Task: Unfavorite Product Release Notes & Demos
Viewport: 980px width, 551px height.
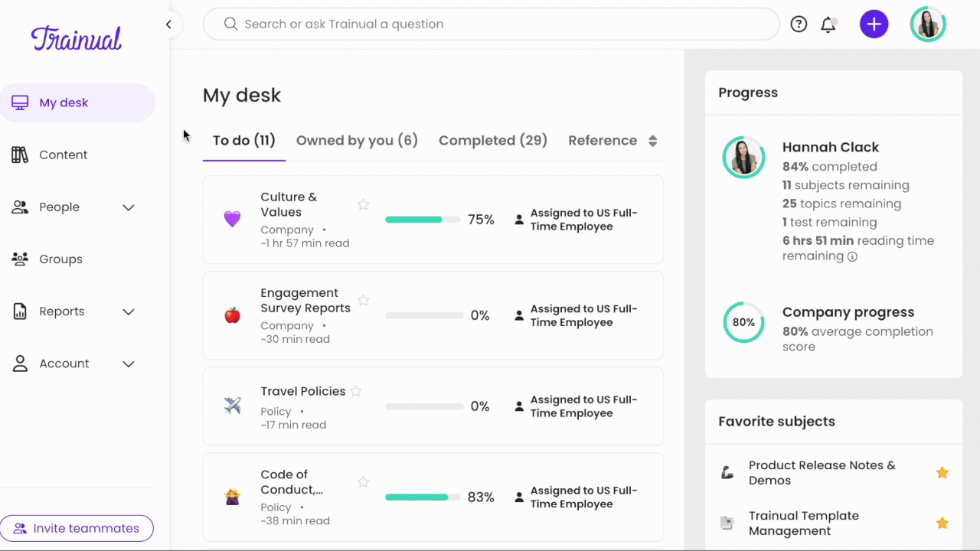Action: 942,473
